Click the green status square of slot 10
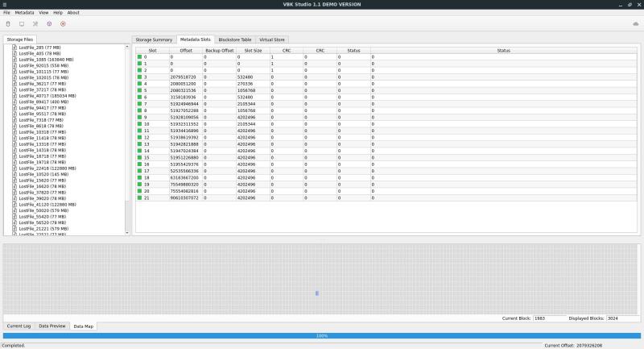 [x=139, y=124]
